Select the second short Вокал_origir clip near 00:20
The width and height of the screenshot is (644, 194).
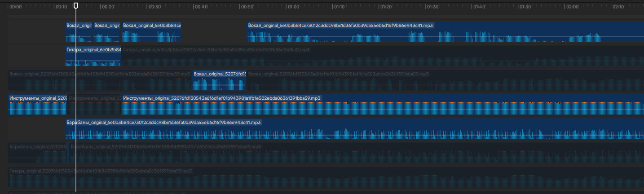pyautogui.click(x=107, y=31)
